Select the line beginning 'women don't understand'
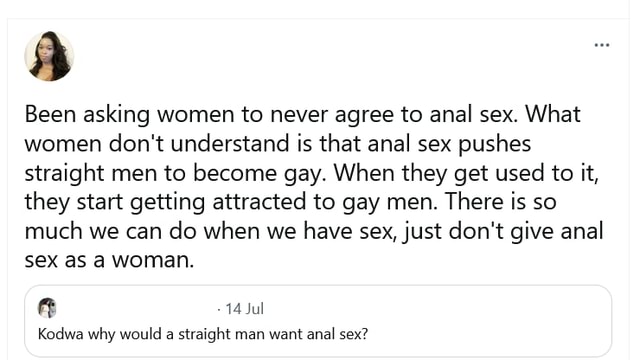The image size is (640, 360). pos(278,144)
